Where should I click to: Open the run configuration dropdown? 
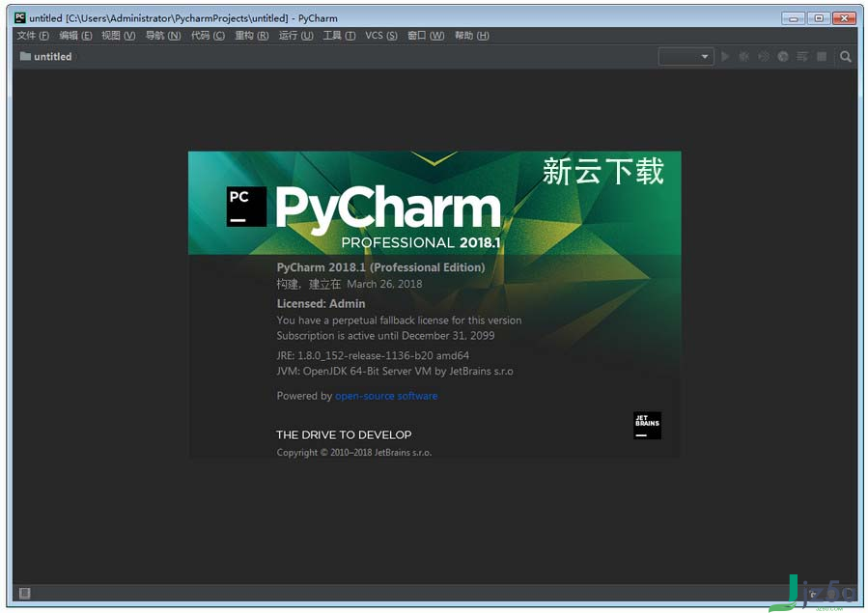[685, 56]
